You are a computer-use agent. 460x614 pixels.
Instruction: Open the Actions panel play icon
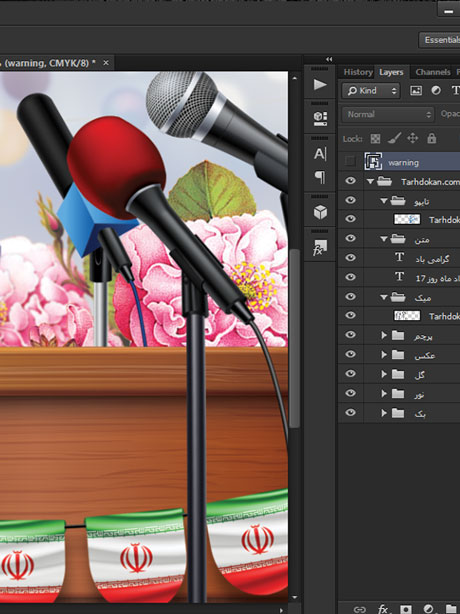[x=320, y=85]
